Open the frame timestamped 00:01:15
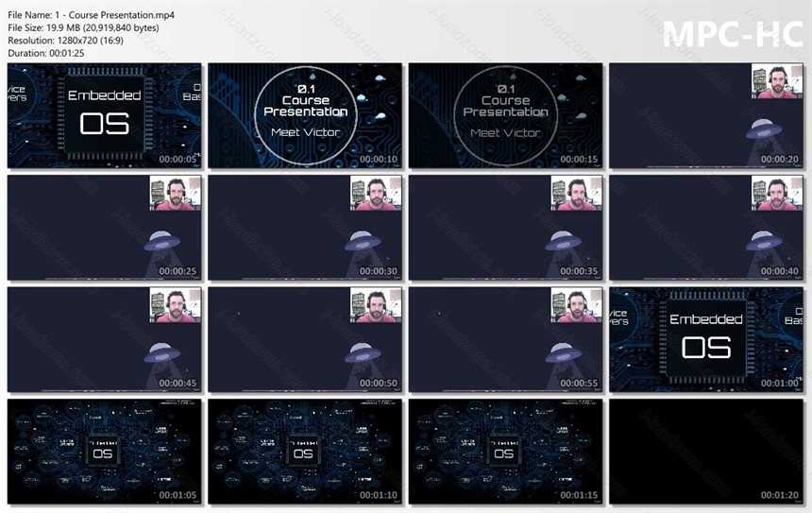Screen dimensions: 812x513 tap(505, 452)
